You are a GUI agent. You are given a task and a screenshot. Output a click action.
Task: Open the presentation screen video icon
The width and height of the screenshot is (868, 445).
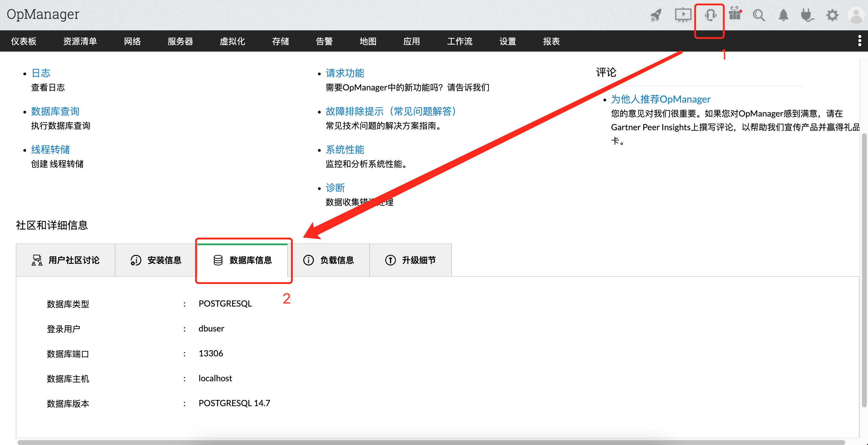click(683, 15)
